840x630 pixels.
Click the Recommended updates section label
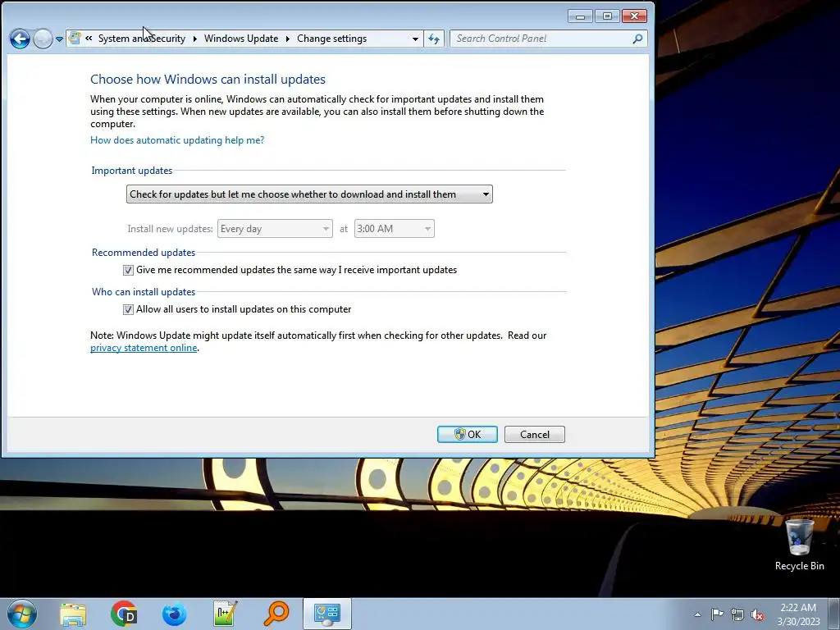[x=144, y=253]
